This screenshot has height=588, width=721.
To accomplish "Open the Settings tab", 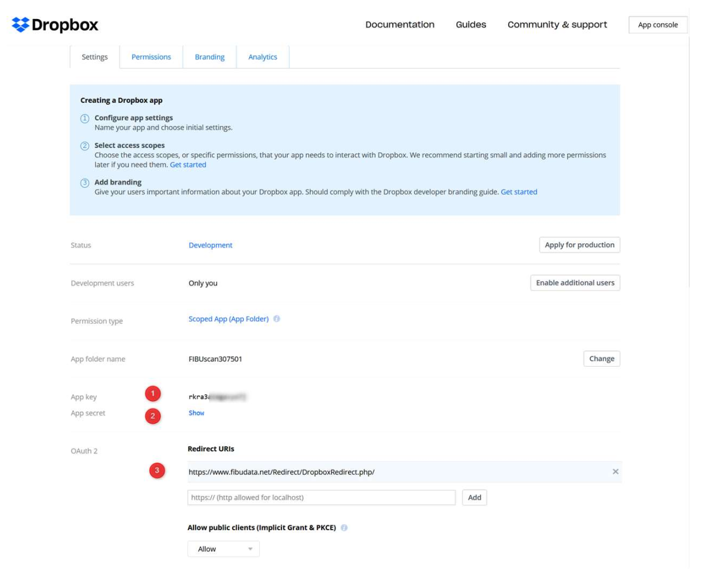I will pyautogui.click(x=95, y=57).
